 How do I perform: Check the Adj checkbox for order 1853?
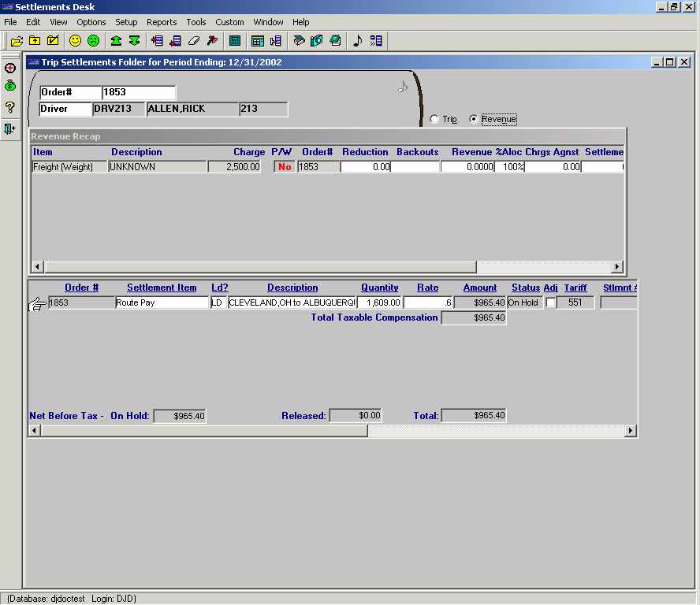tap(550, 302)
